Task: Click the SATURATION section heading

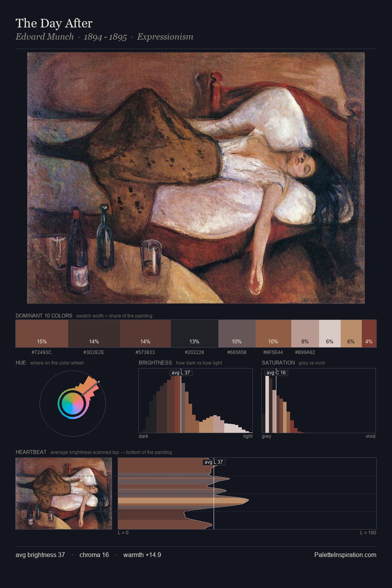Action: pyautogui.click(x=278, y=363)
